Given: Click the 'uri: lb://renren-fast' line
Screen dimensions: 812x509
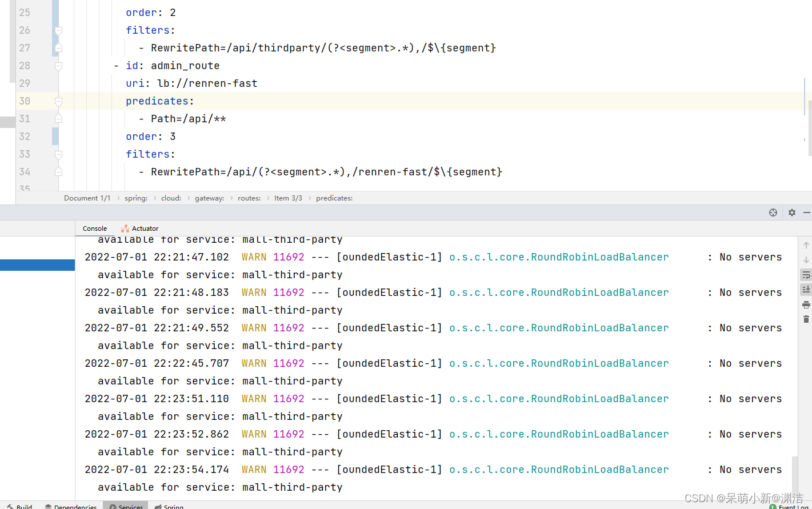Looking at the screenshot, I should click(x=191, y=83).
